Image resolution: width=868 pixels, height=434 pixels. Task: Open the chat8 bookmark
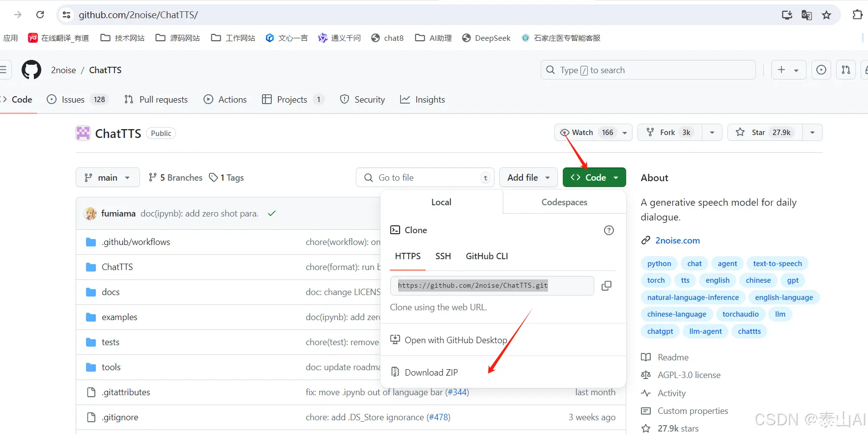387,38
